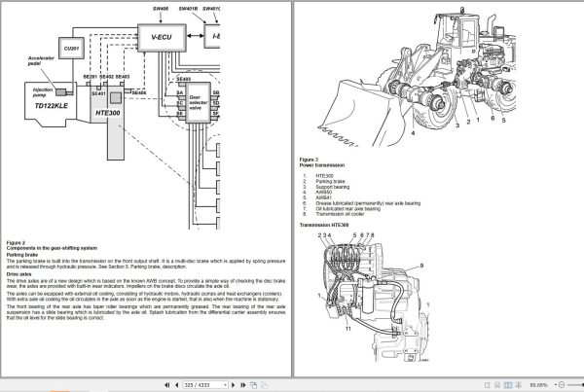Screen dimensions: 584x392
Task: Click the 'Oil lubricated rear axle bearing' entry
Action: (x=347, y=209)
